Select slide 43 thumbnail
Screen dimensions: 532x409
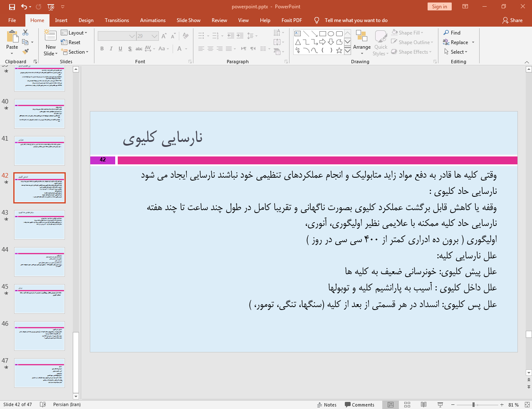40,225
